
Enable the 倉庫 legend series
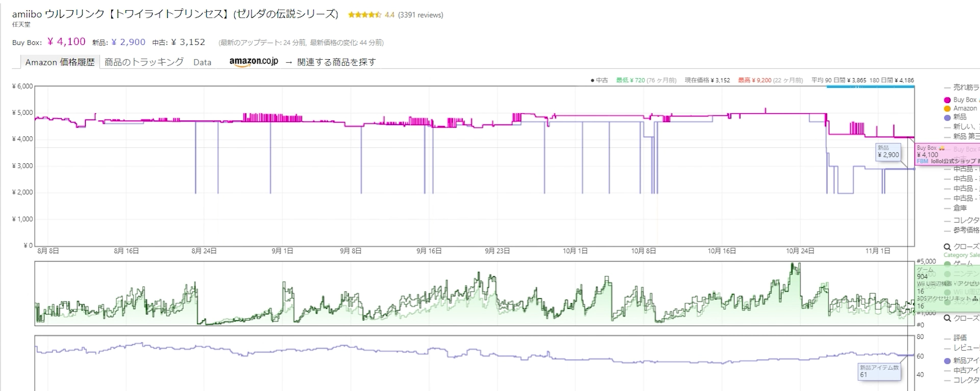(x=960, y=208)
